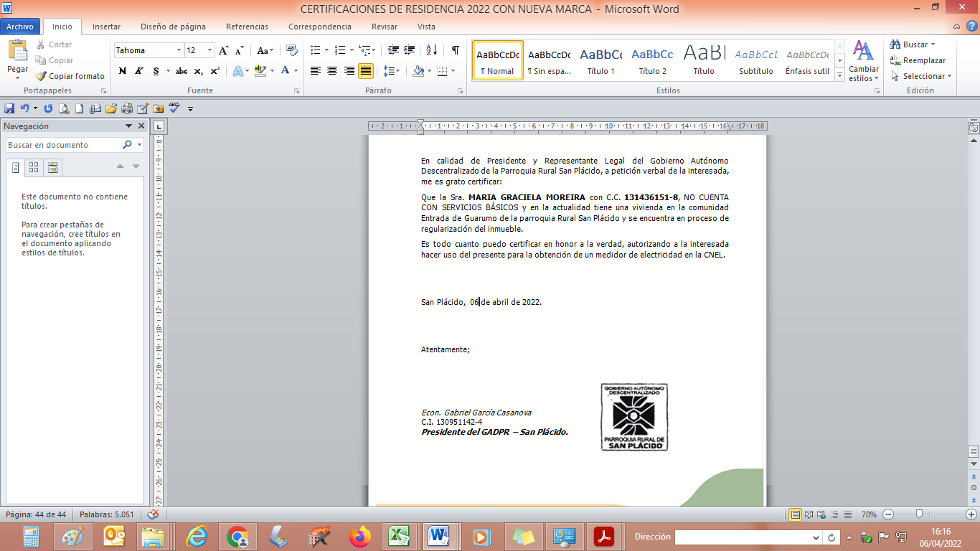Click the save icon in quick access toolbar
Viewport: 980px width, 551px height.
point(9,108)
